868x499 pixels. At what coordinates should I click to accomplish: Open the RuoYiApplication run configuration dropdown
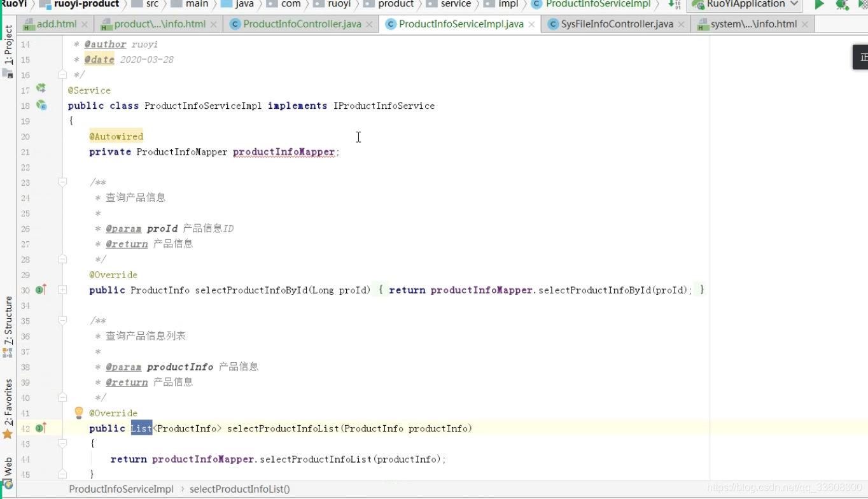point(745,4)
